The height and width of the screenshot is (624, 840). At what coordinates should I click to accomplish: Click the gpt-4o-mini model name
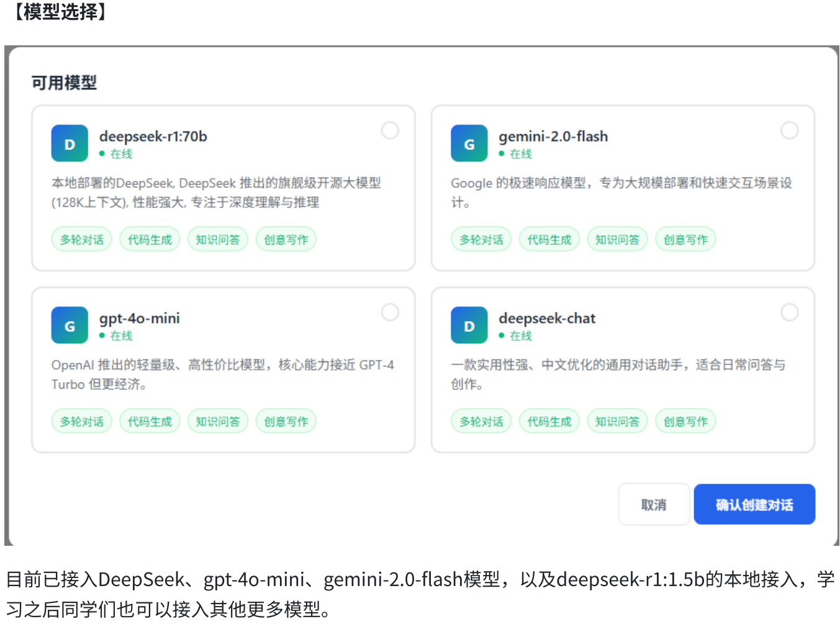click(x=140, y=319)
